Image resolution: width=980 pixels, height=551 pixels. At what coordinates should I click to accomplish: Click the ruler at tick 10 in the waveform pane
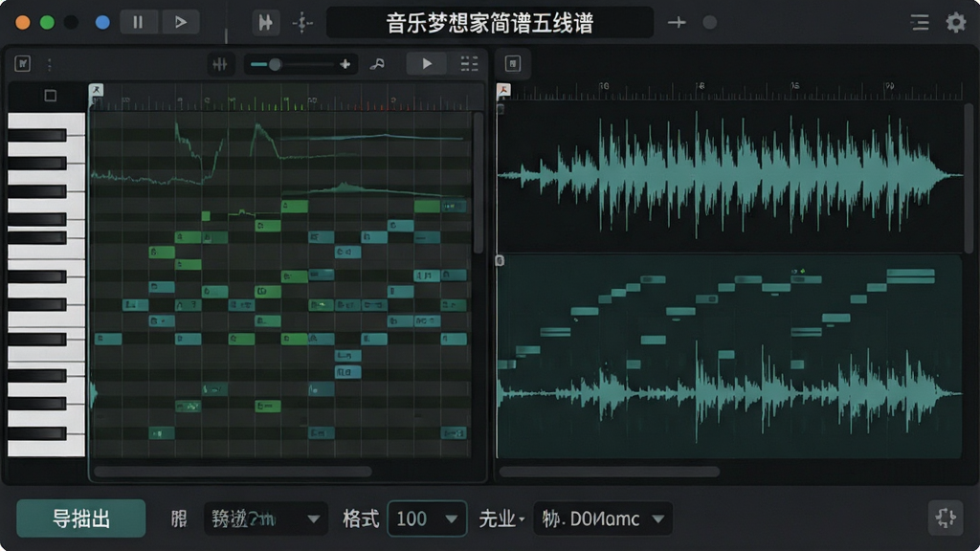[x=604, y=88]
